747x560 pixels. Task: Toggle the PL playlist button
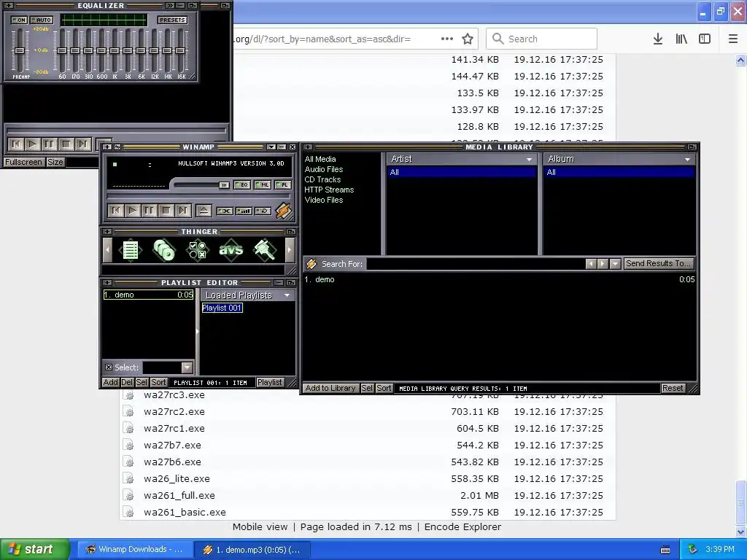point(282,184)
